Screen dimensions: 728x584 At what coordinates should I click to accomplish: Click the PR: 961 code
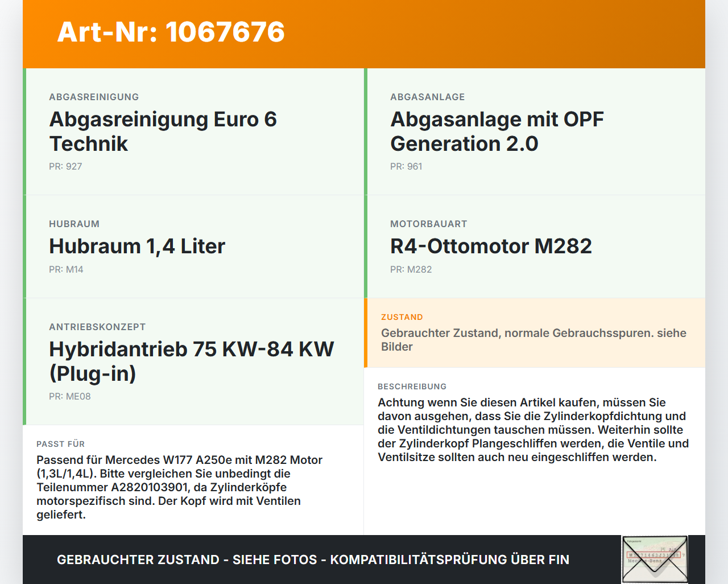(406, 167)
